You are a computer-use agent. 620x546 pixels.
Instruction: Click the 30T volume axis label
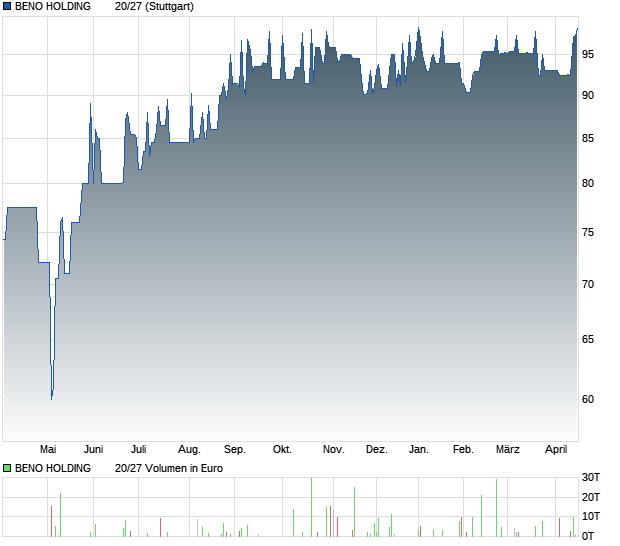coord(591,478)
